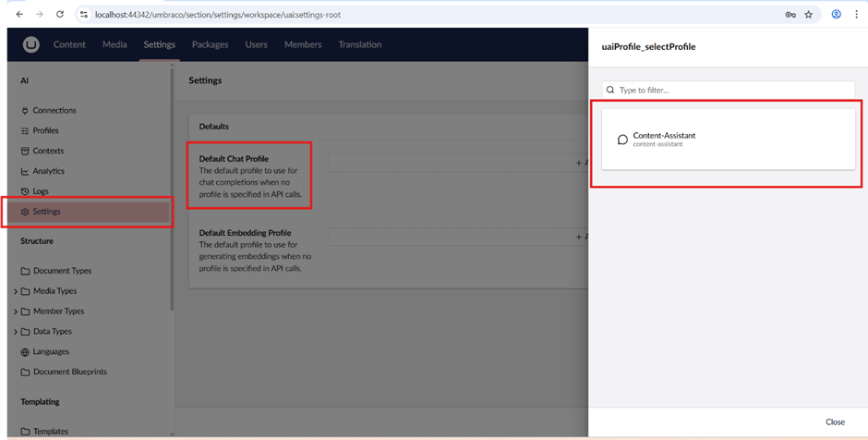Image resolution: width=868 pixels, height=440 pixels.
Task: Click the Contexts box icon
Action: click(x=25, y=151)
